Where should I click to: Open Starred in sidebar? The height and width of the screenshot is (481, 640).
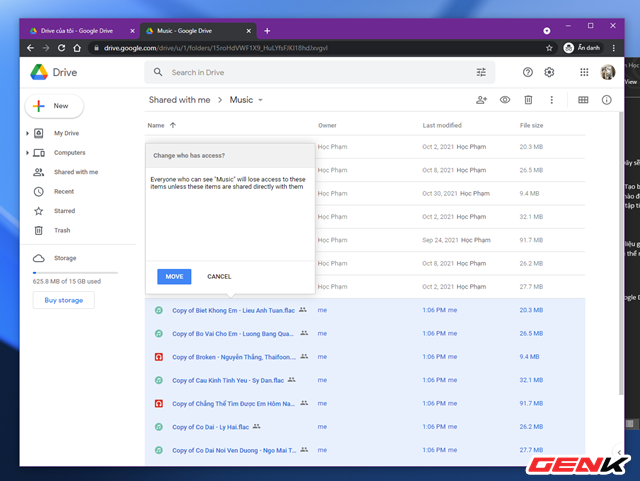[64, 211]
